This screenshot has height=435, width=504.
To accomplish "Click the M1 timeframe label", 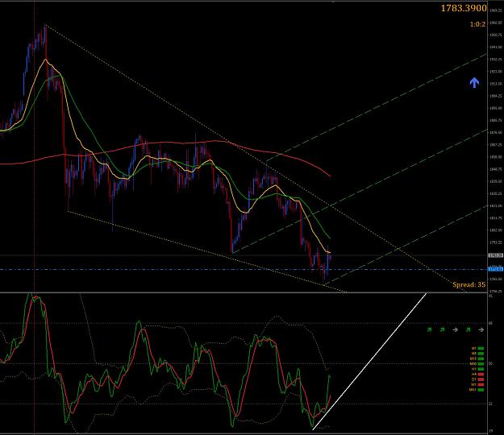I will coord(474,348).
